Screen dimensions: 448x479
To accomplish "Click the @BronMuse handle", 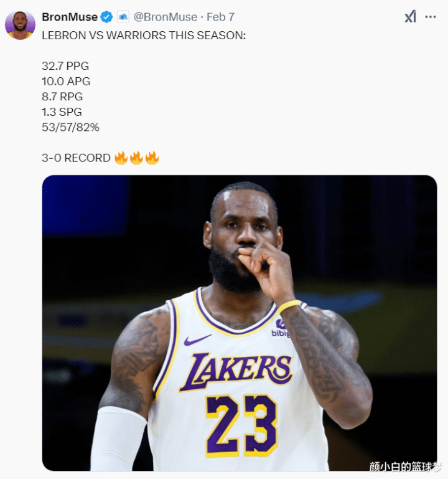I will coord(166,17).
